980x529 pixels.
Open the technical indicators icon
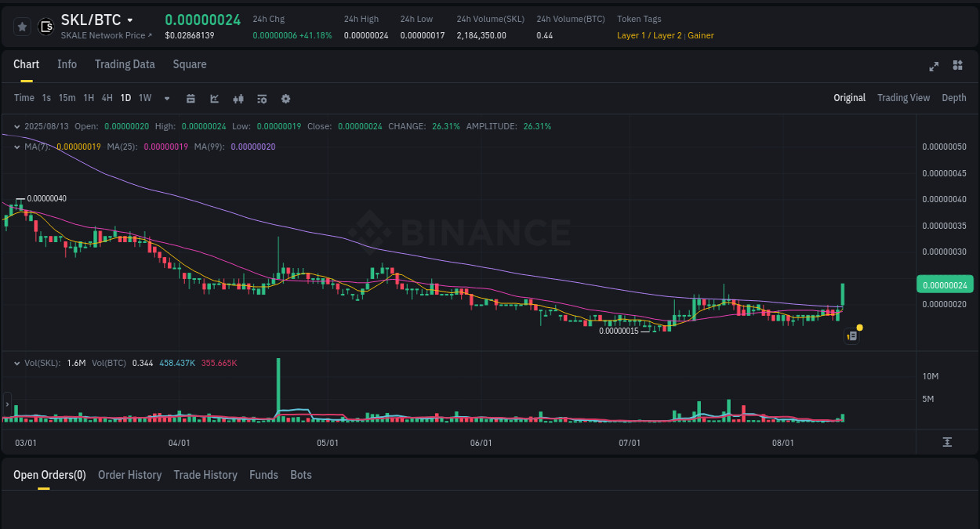tap(261, 98)
